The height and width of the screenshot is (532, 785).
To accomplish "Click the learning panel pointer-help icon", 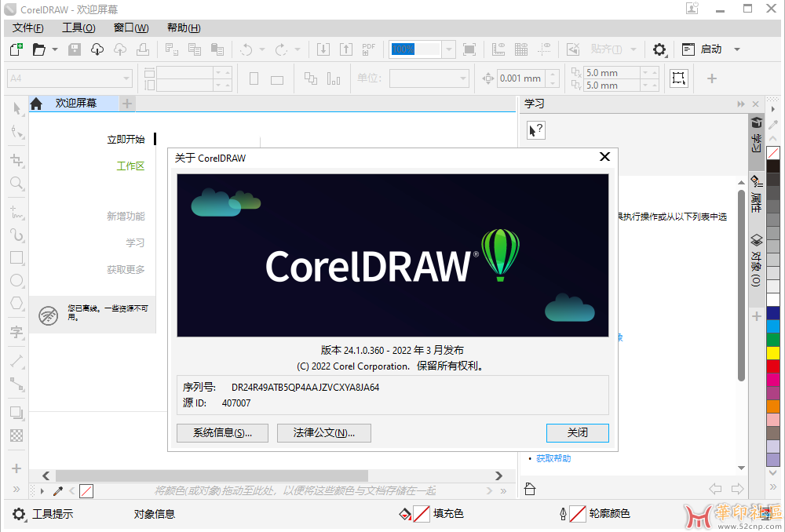I will pos(535,130).
